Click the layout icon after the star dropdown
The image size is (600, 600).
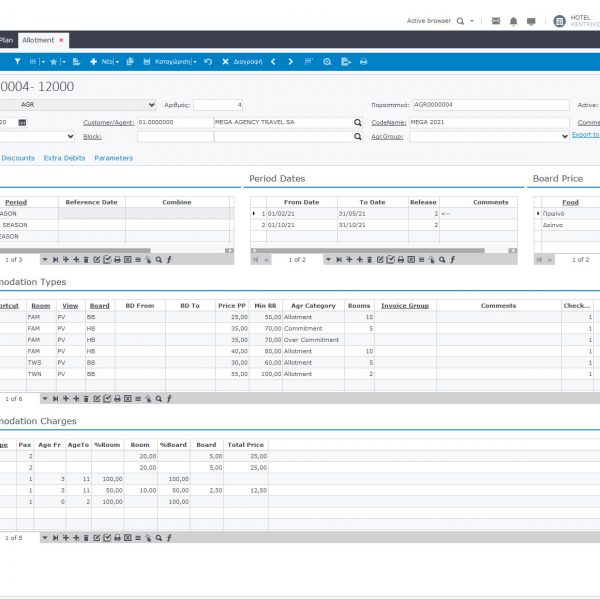coord(77,62)
